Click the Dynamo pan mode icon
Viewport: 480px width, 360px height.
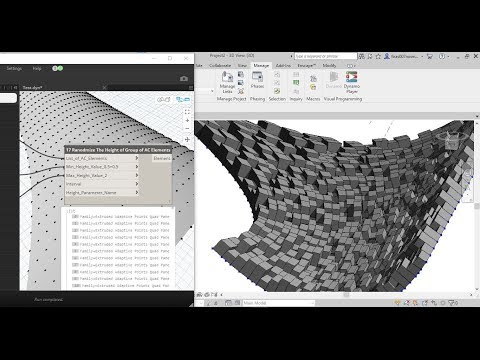187,139
